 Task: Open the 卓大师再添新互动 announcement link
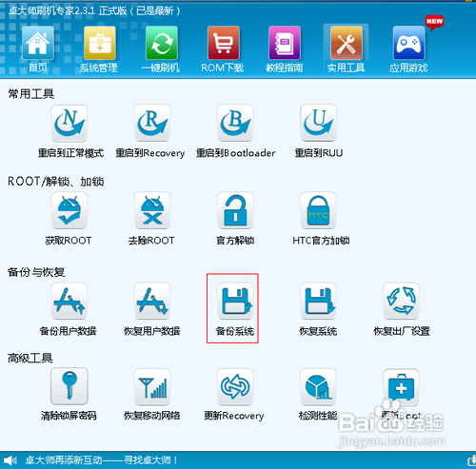tap(101, 459)
